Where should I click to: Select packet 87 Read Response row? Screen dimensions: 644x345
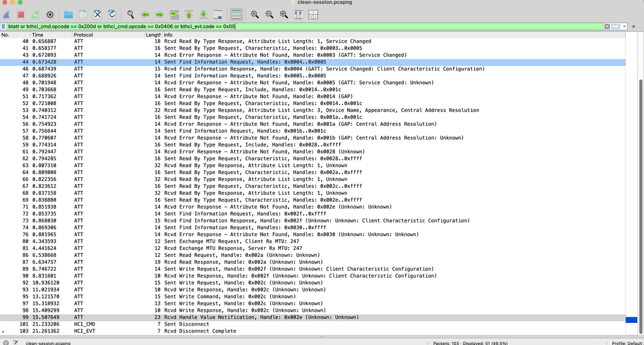(313, 262)
